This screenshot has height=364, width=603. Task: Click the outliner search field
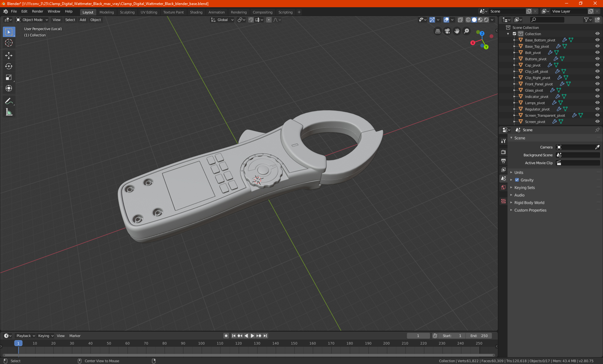click(547, 20)
